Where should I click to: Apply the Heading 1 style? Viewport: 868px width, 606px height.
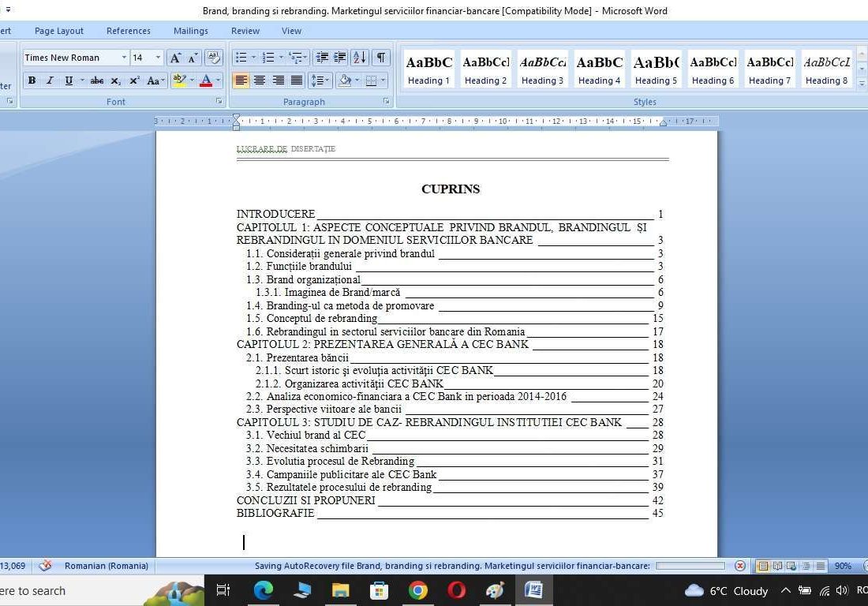click(428, 69)
